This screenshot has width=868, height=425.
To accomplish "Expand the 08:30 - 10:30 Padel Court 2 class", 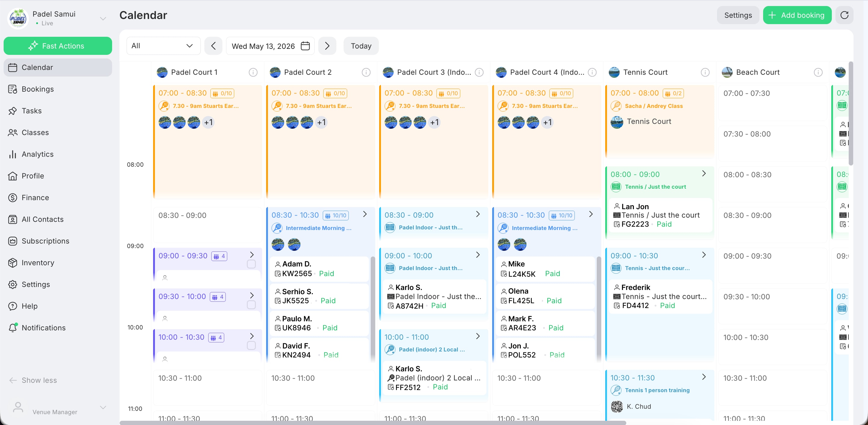I will coord(365,214).
